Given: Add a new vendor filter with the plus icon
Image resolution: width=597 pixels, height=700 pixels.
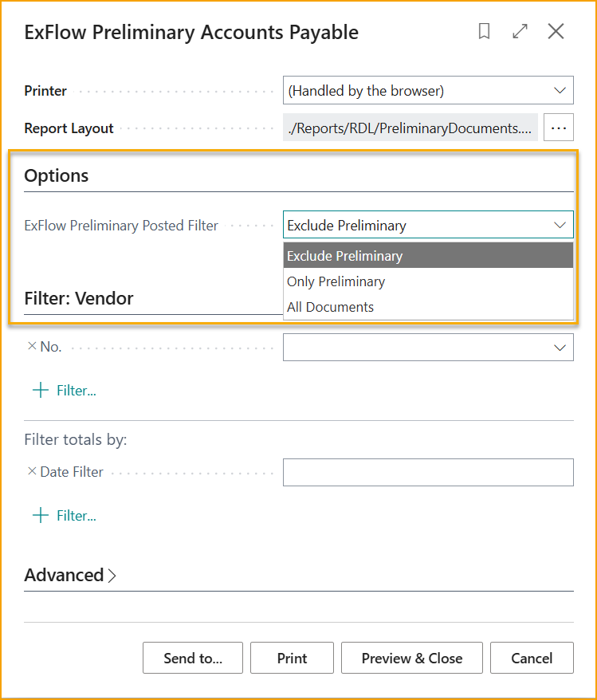Looking at the screenshot, I should tap(40, 390).
